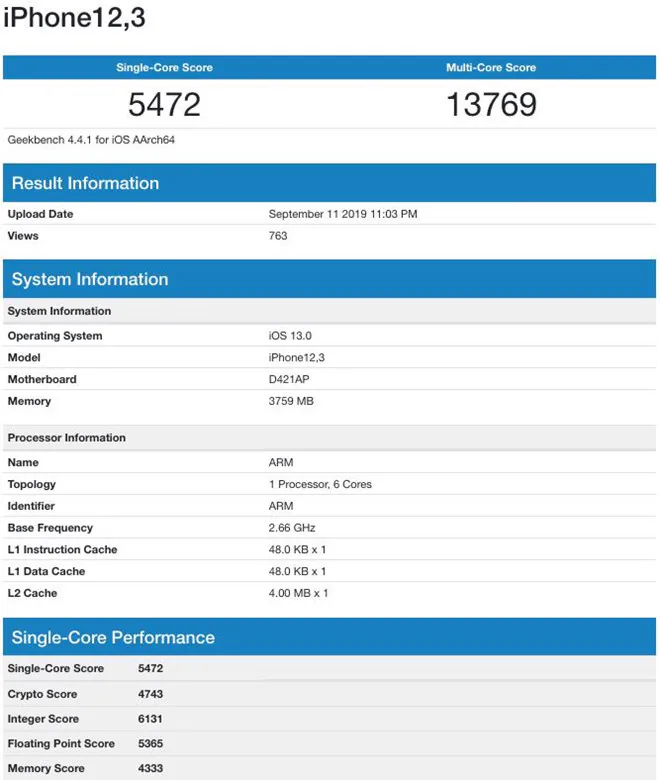This screenshot has height=780, width=660.
Task: Select the Upload Date label
Action: pos(40,214)
